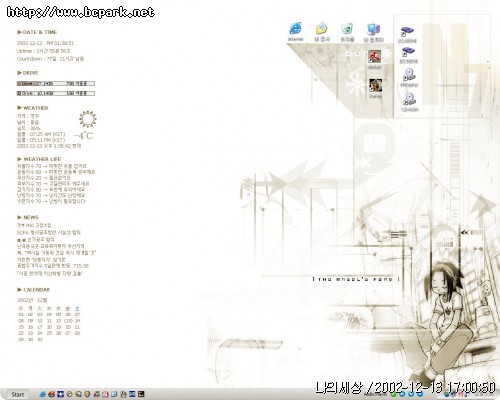Open the Recycle Bin desktop icon
Image resolution: width=500 pixels, height=400 pixels.
(347, 29)
